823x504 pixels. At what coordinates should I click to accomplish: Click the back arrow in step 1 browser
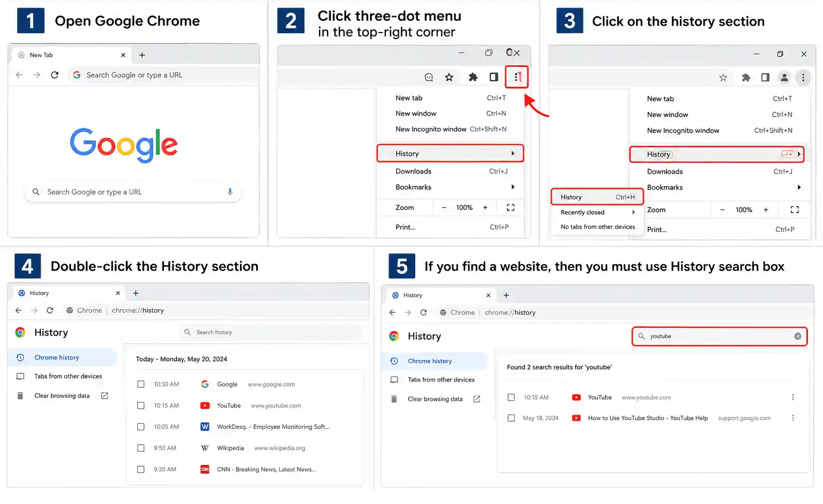(19, 75)
